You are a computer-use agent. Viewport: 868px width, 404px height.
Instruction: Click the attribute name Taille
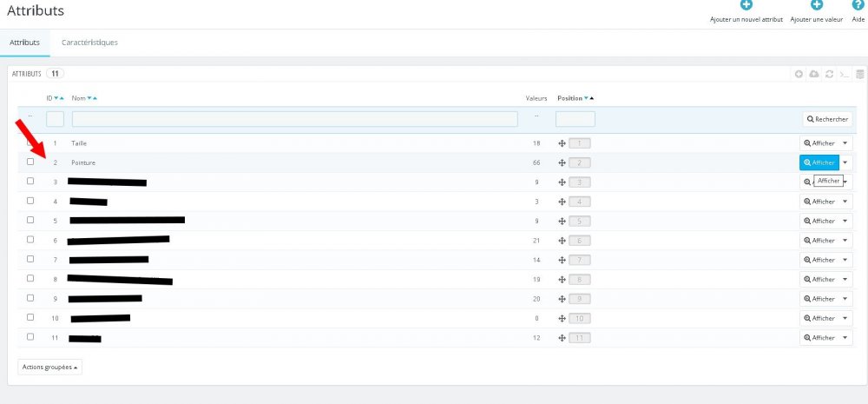79,143
